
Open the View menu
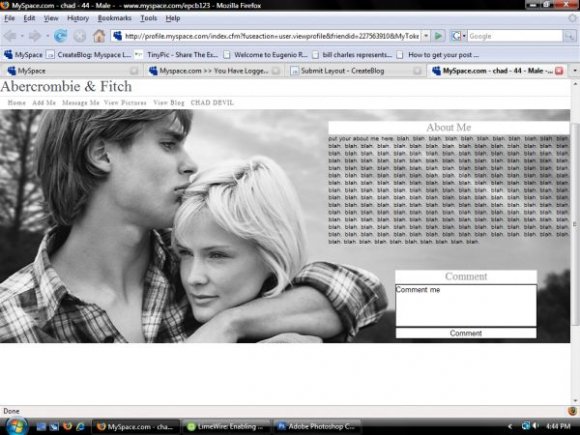[x=51, y=18]
